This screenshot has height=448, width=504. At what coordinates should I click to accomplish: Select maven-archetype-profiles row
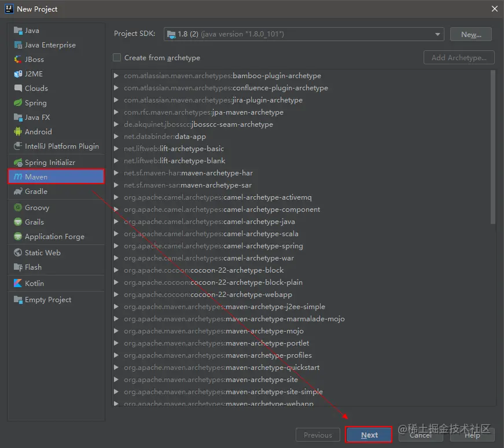pyautogui.click(x=301, y=355)
